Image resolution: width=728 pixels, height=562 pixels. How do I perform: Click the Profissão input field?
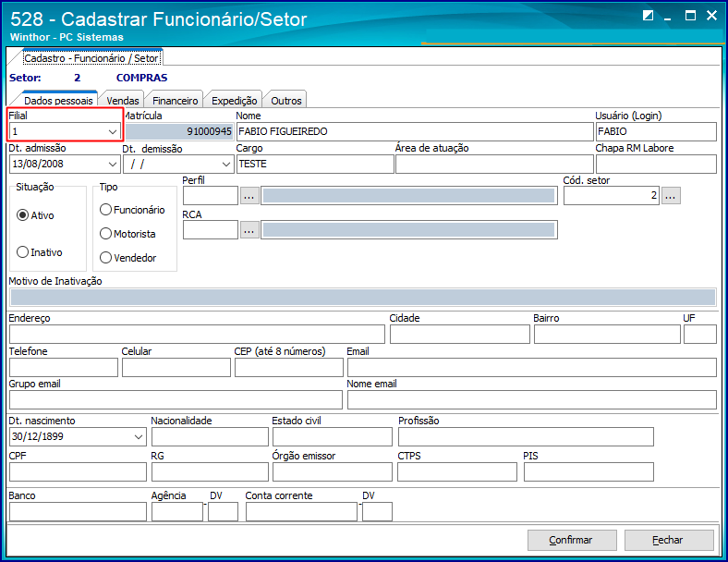pyautogui.click(x=526, y=436)
